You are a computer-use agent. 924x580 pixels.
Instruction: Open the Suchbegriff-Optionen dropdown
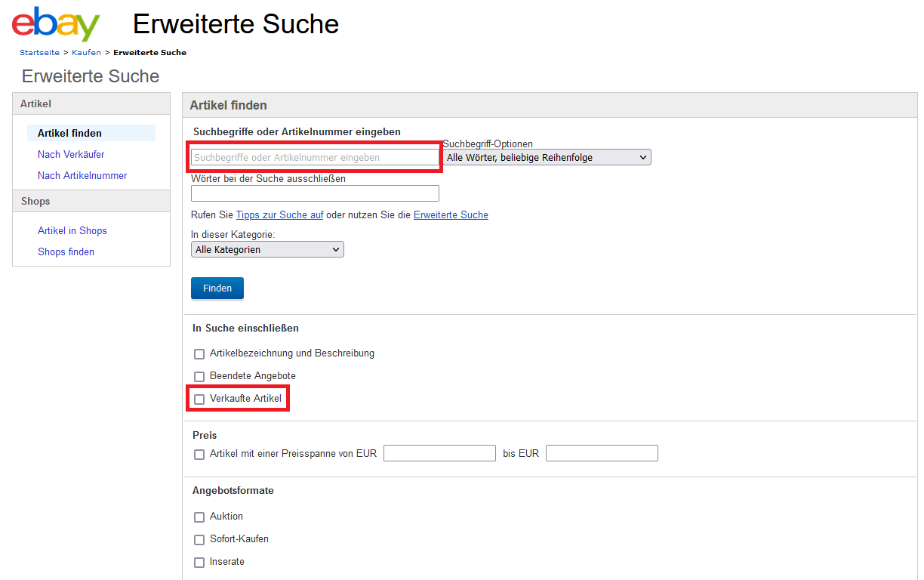[547, 158]
